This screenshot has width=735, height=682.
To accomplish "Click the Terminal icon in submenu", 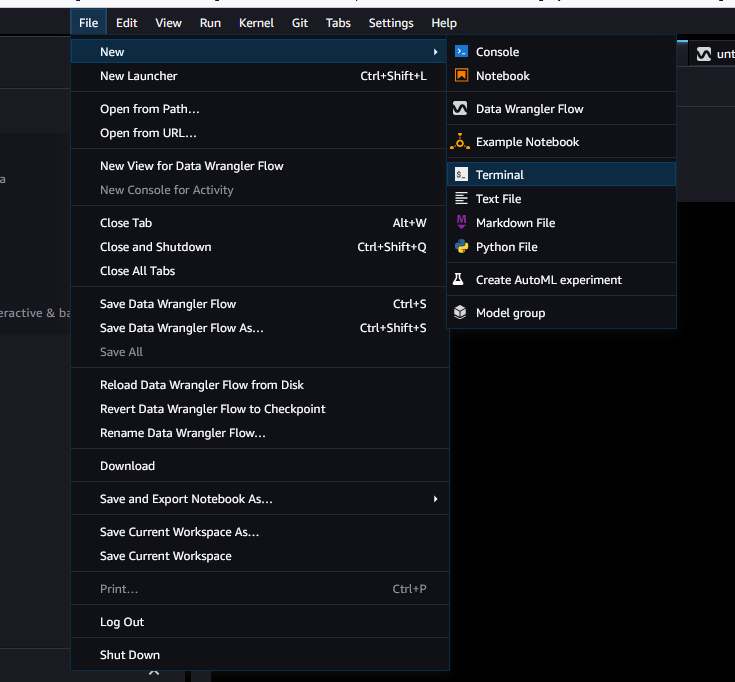I will pos(461,175).
